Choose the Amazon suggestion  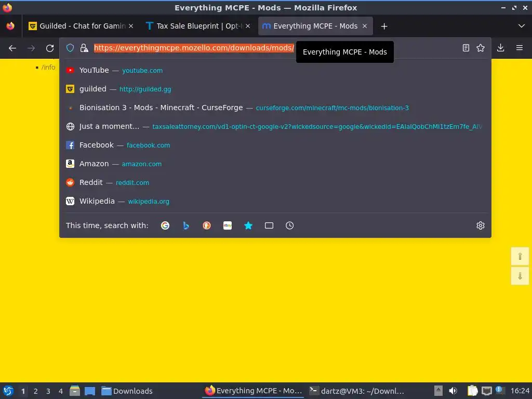coord(275,164)
